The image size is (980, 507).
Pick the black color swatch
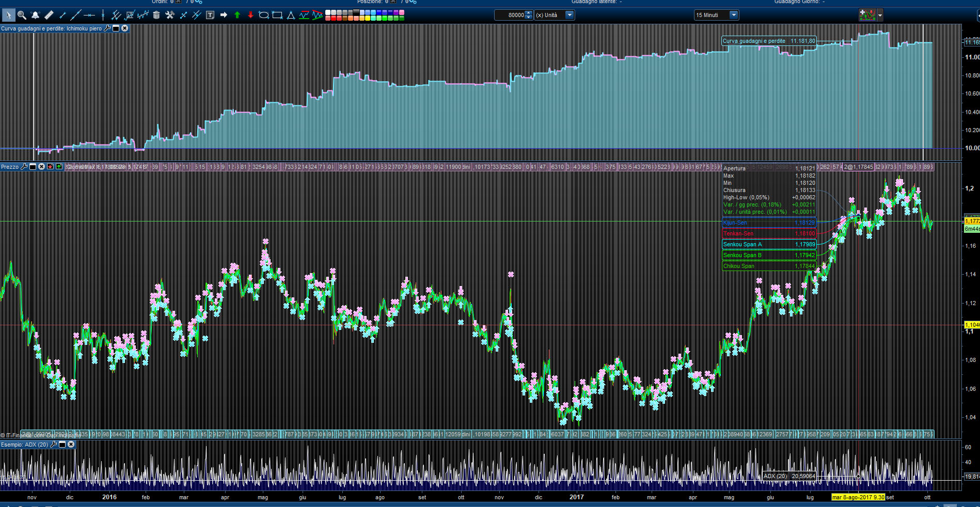click(x=356, y=12)
